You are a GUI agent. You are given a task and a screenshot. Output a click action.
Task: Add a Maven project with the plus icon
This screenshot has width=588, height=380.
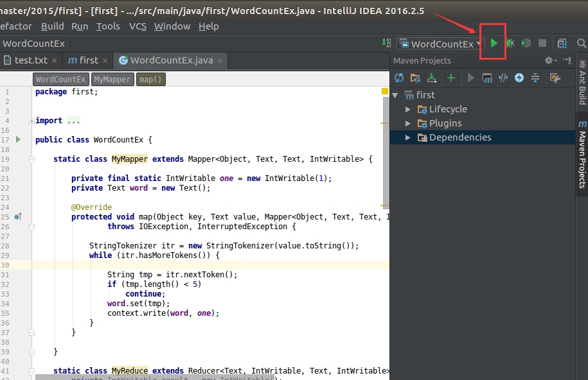450,78
